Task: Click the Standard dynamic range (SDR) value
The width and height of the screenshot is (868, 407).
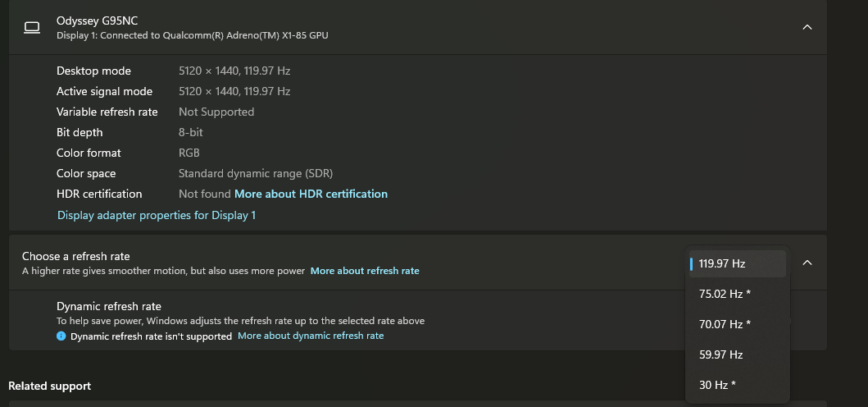Action: point(256,174)
